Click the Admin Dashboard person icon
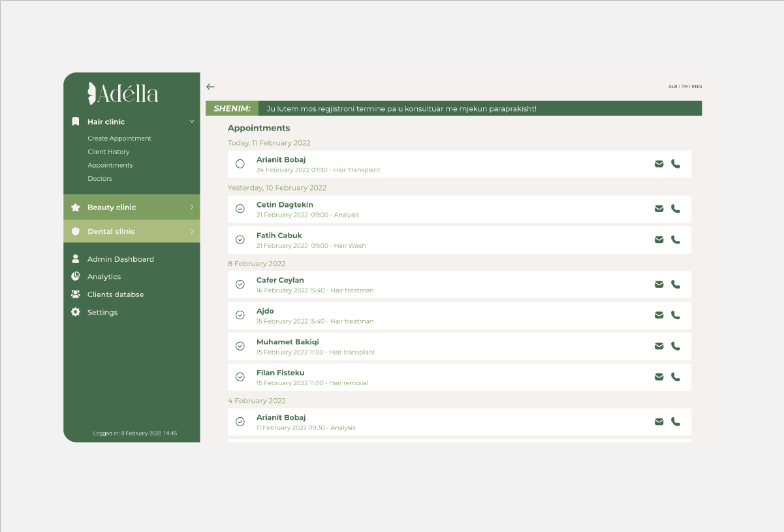 pos(76,259)
